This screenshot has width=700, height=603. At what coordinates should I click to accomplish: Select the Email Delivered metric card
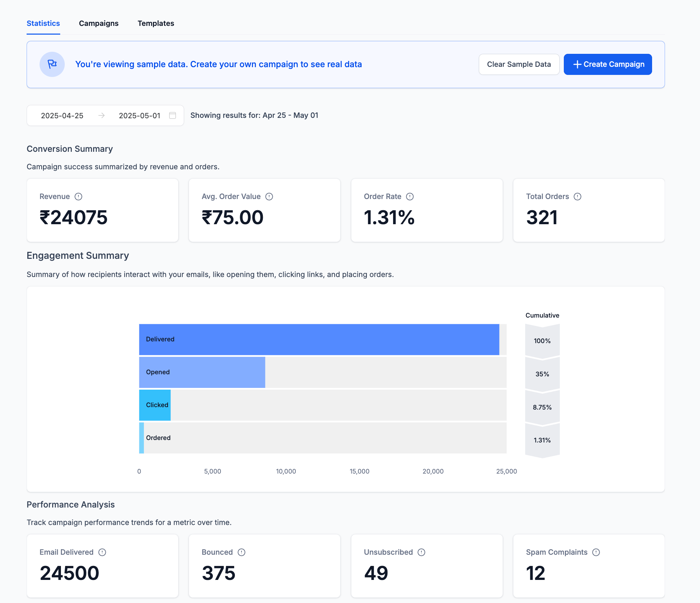pyautogui.click(x=103, y=566)
